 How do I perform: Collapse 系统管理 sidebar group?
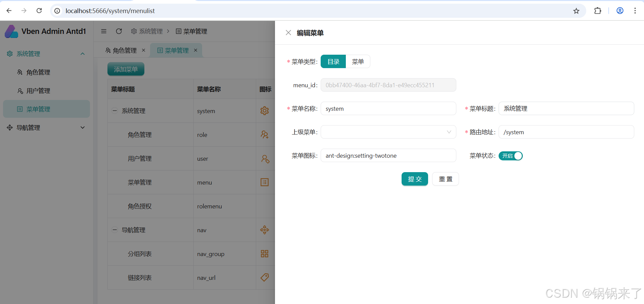[x=46, y=54]
